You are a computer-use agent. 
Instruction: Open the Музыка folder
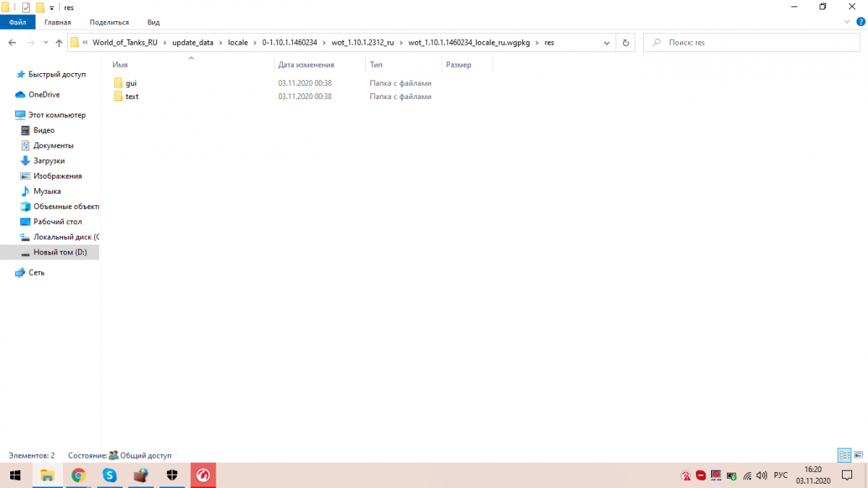click(x=46, y=191)
